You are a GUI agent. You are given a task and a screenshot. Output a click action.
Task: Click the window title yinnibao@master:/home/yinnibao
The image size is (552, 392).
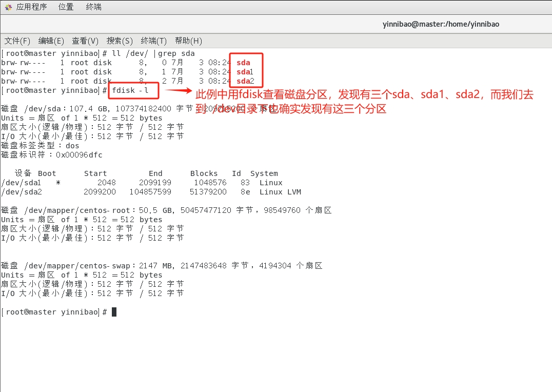441,24
